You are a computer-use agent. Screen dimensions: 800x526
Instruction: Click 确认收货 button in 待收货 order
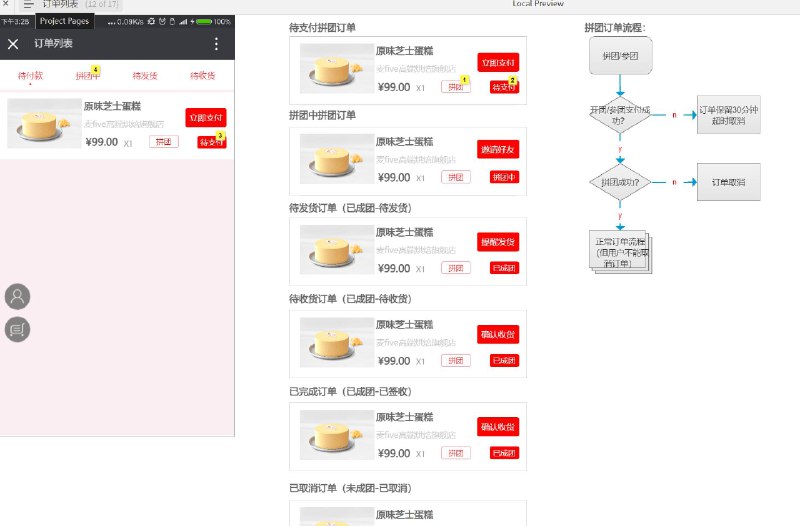click(x=498, y=335)
